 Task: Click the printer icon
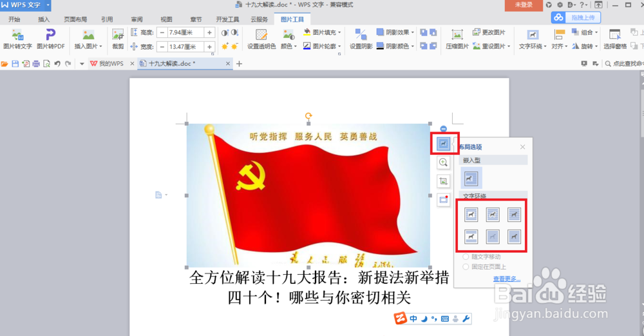36,64
